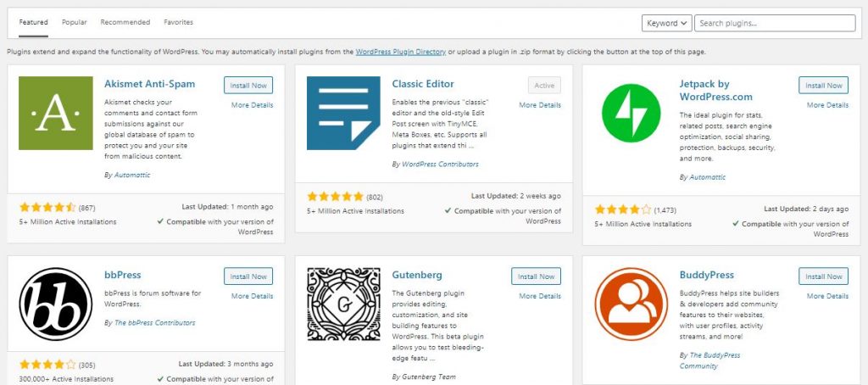The width and height of the screenshot is (868, 385).
Task: Install the bbPress plugin
Action: click(248, 276)
